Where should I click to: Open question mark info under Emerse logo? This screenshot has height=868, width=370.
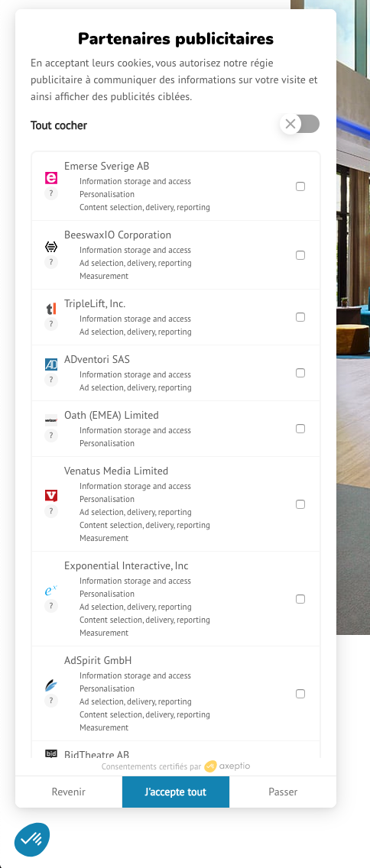point(51,193)
